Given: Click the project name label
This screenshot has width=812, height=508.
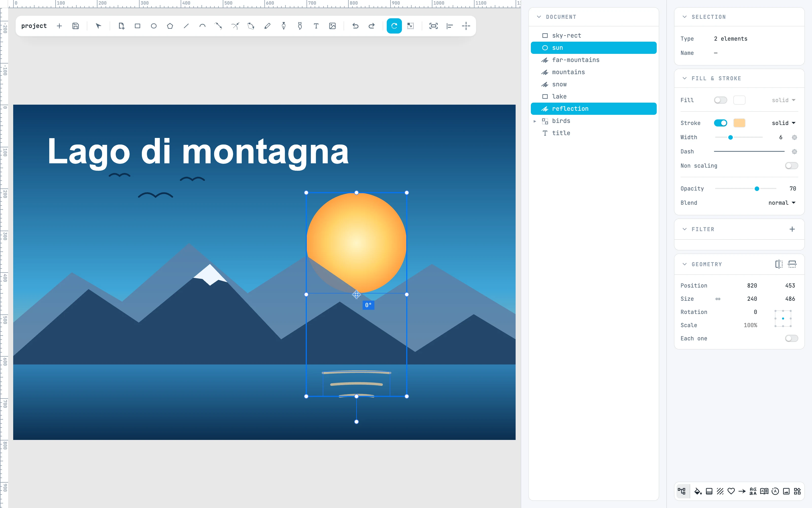Looking at the screenshot, I should tap(34, 26).
